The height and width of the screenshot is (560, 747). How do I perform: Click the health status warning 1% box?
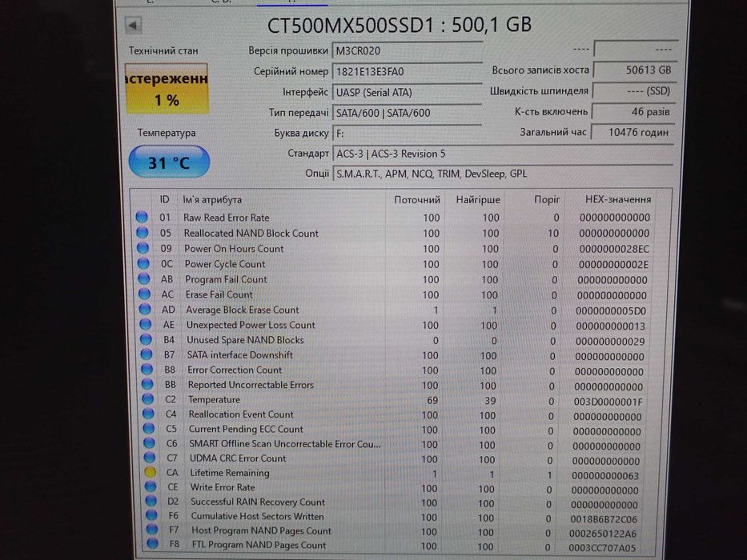point(167,89)
